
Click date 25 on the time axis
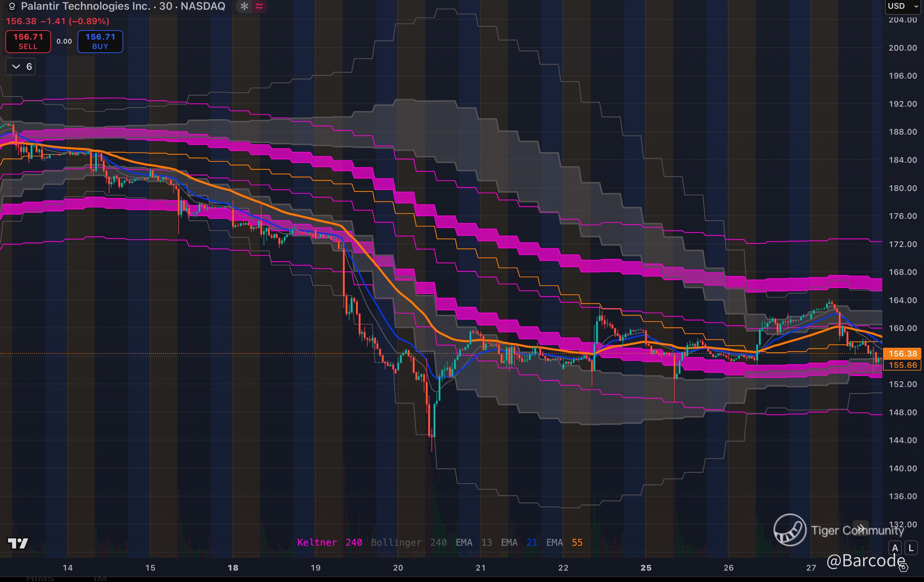646,568
